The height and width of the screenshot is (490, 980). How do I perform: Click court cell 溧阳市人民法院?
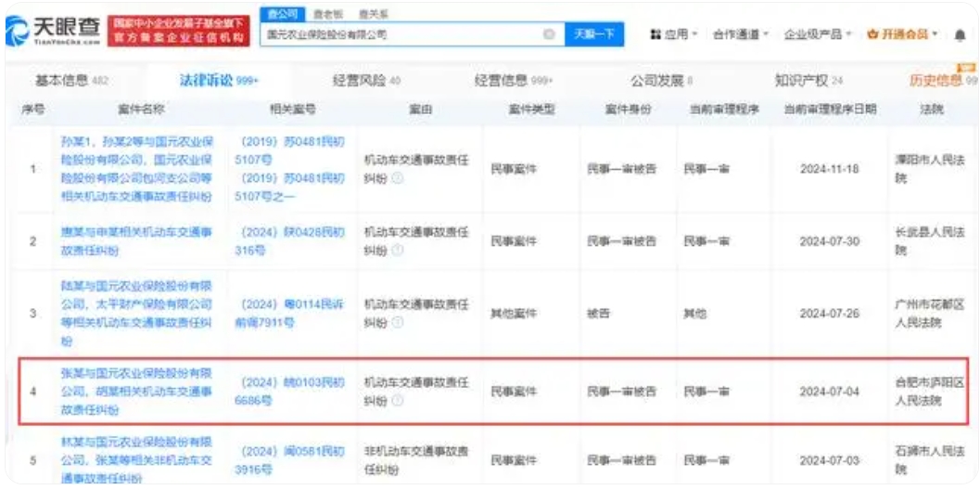tap(929, 169)
